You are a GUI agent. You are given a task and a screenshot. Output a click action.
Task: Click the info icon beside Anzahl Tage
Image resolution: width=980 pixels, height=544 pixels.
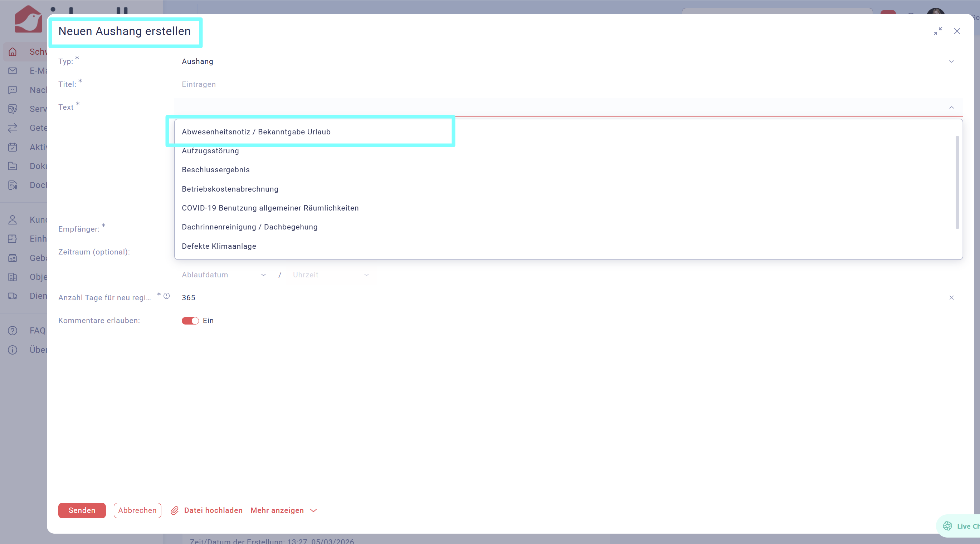pyautogui.click(x=167, y=296)
